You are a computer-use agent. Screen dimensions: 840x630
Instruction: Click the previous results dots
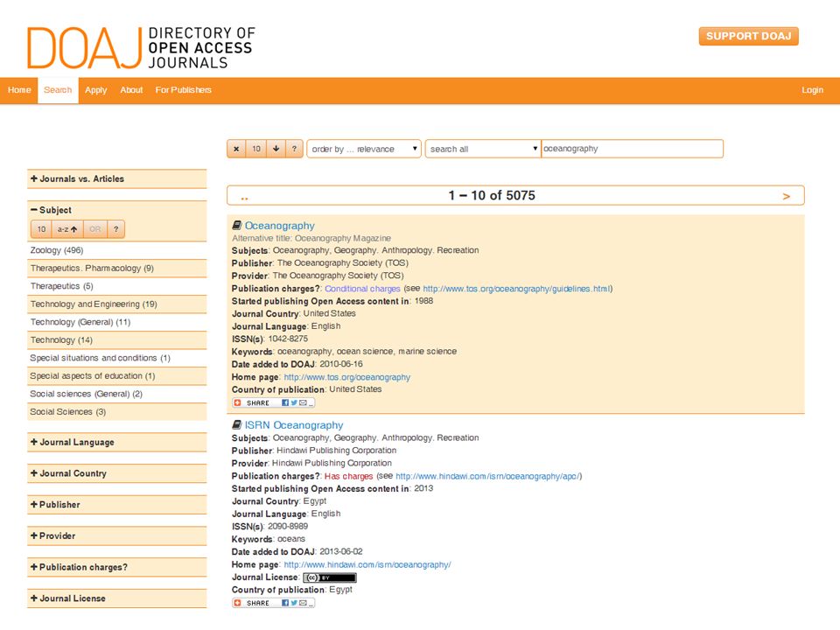[244, 199]
